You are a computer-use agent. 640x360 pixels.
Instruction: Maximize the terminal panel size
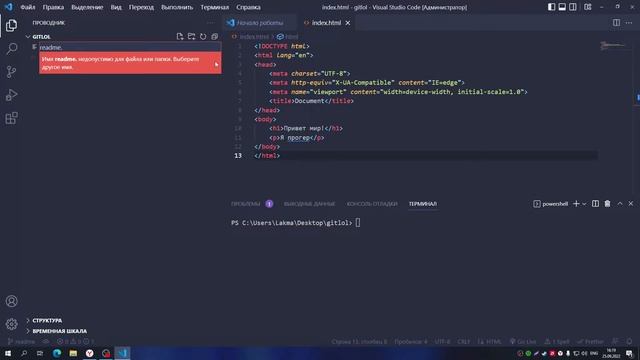[620, 204]
